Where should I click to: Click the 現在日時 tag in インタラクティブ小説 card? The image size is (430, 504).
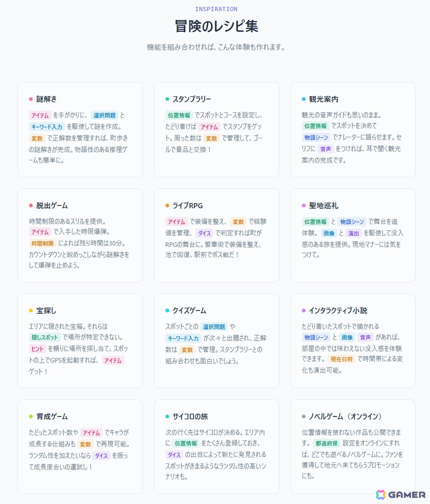tap(341, 359)
